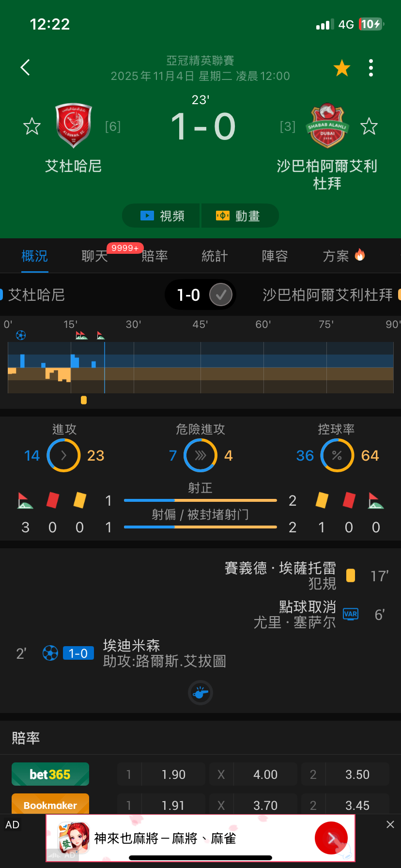Open the three-dot more options menu

(371, 68)
